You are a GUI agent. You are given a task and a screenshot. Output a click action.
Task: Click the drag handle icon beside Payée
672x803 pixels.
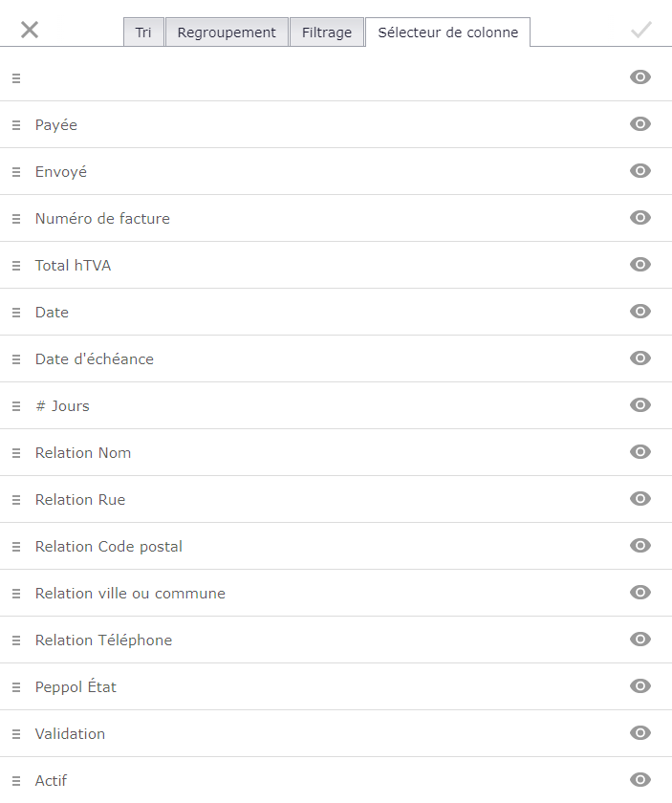pos(16,125)
